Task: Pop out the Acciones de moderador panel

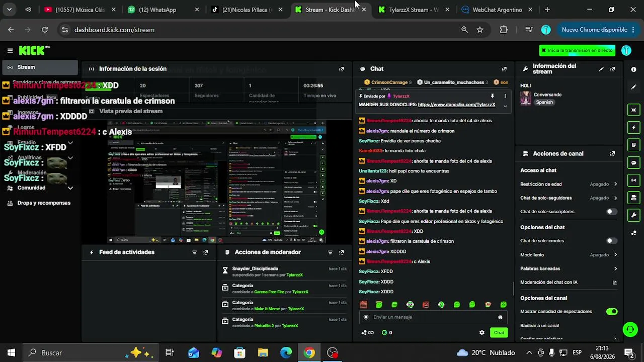Action: pos(342,252)
